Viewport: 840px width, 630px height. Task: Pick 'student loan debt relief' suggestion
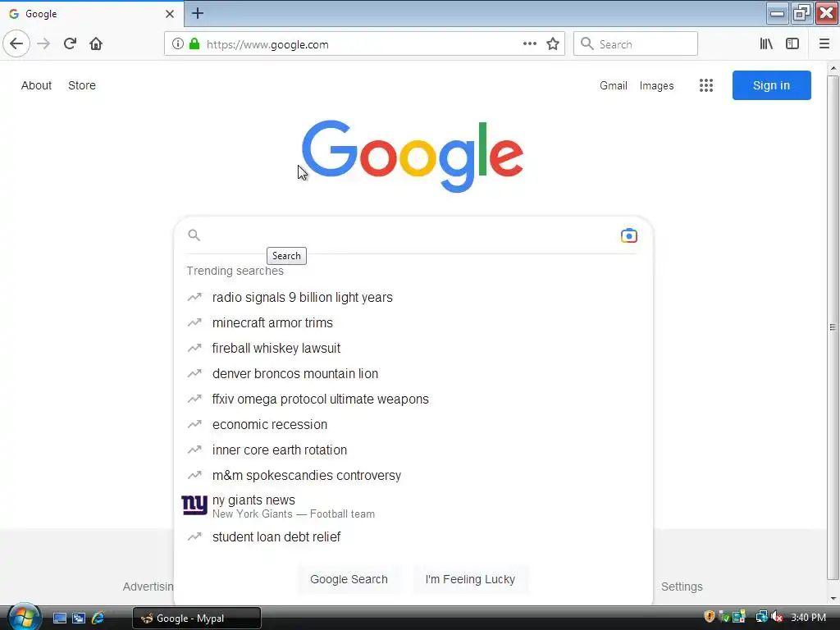(413, 536)
